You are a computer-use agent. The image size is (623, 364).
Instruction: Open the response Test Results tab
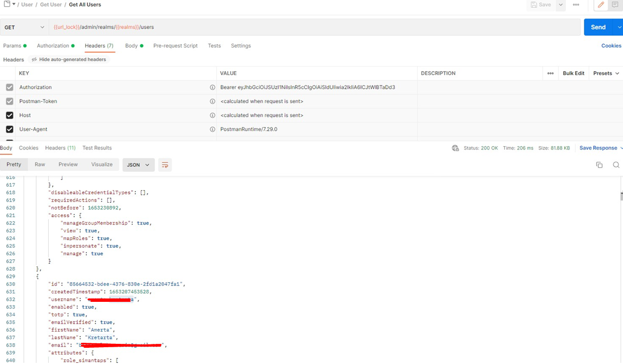tap(97, 148)
